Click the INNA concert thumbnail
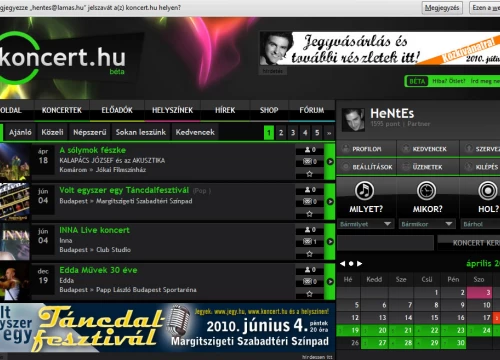The width and height of the screenshot is (500, 360). pos(15,242)
